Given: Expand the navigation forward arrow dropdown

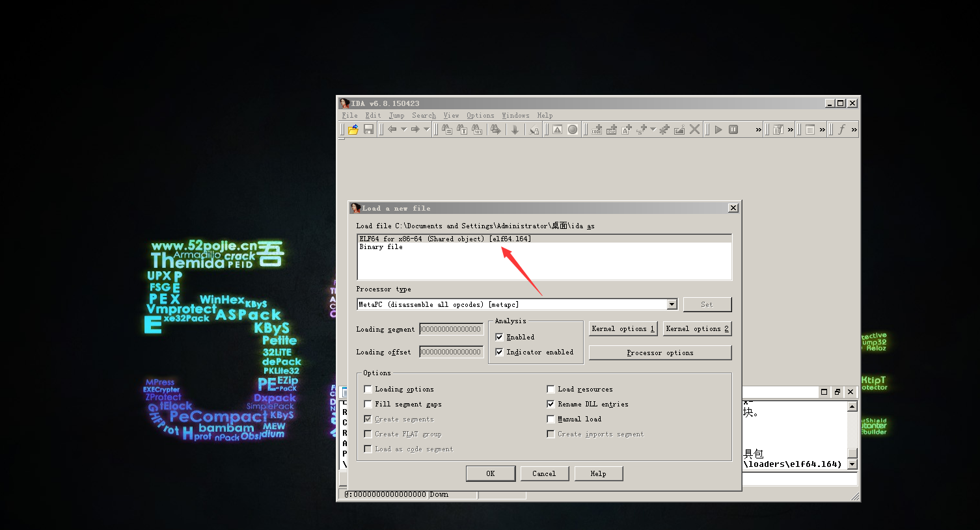Looking at the screenshot, I should click(426, 129).
